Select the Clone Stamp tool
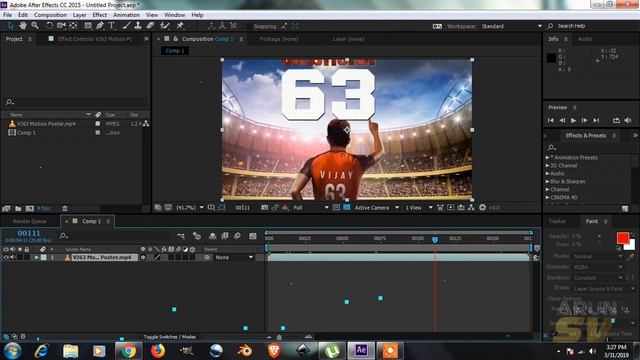The width and height of the screenshot is (640, 360). click(x=138, y=26)
